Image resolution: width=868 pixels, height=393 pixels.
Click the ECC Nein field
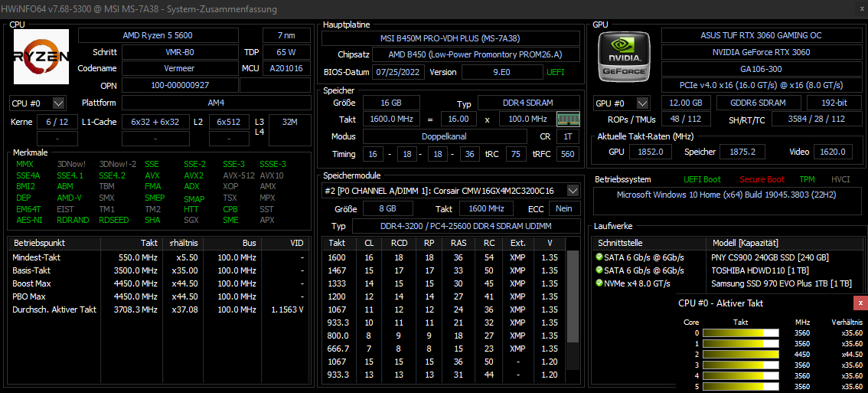pyautogui.click(x=564, y=208)
